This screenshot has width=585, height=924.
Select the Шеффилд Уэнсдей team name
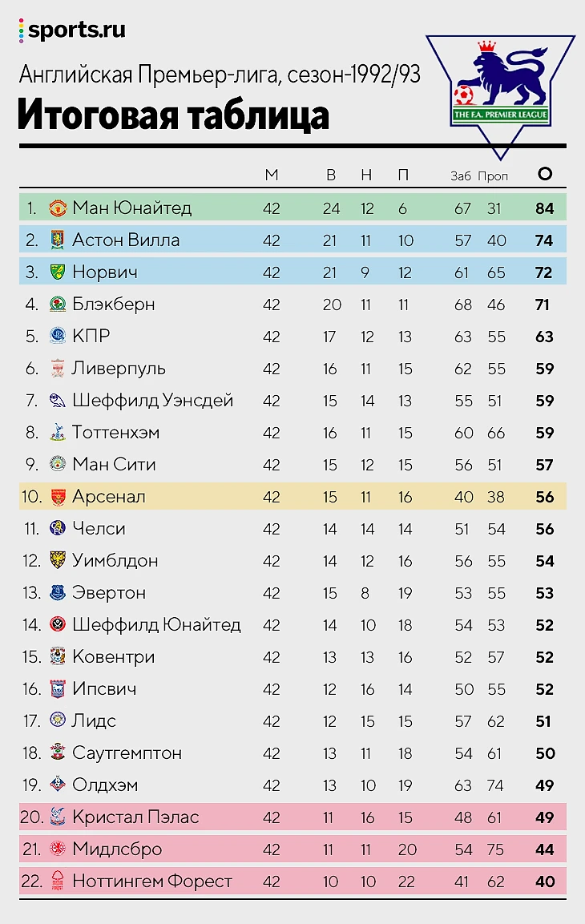tap(152, 401)
